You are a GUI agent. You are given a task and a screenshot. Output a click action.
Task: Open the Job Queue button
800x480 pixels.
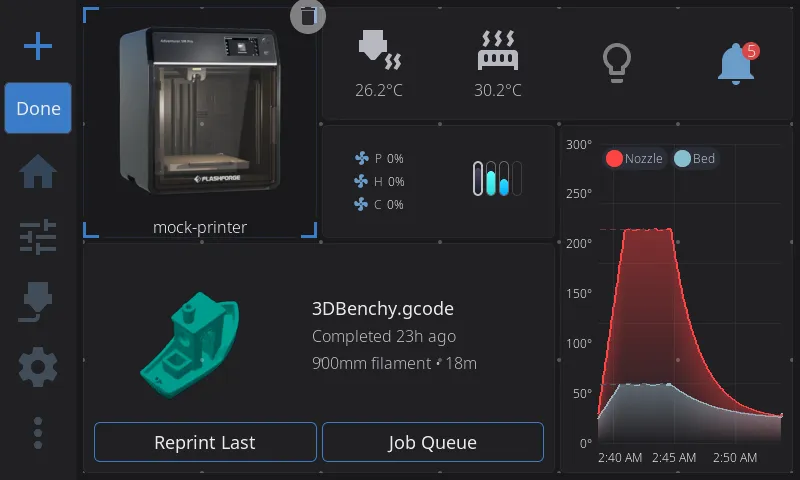pyautogui.click(x=433, y=442)
